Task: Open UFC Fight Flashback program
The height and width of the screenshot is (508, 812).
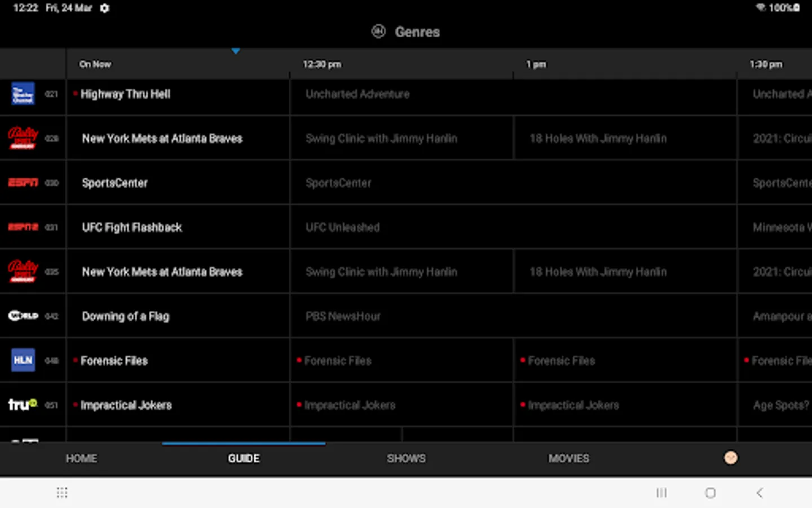Action: click(178, 227)
